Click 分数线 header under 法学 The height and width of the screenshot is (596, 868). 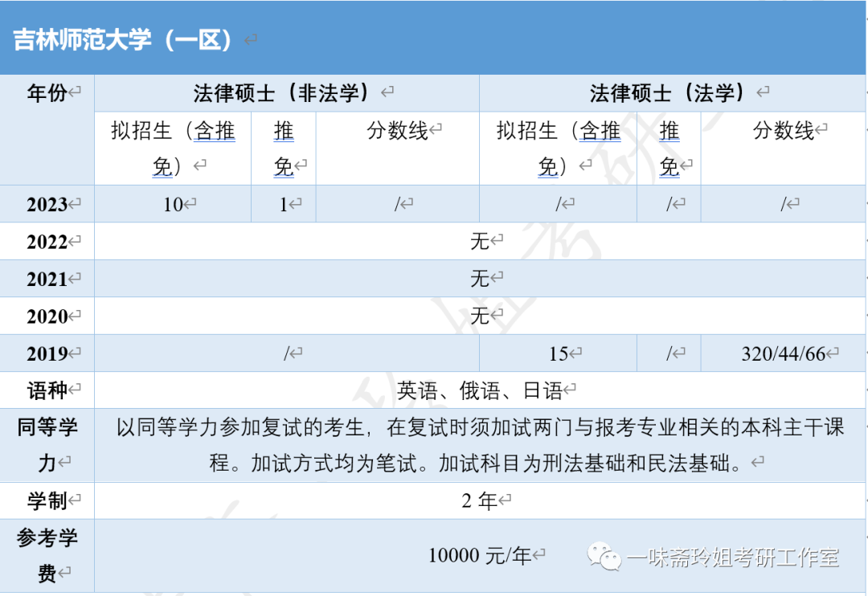tap(783, 131)
